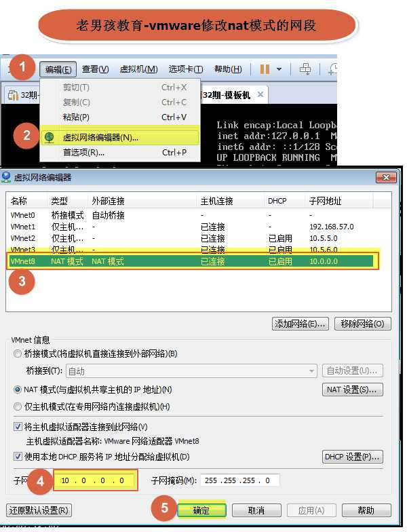Select the VMnet1 row
407x532 pixels.
[x=190, y=227]
